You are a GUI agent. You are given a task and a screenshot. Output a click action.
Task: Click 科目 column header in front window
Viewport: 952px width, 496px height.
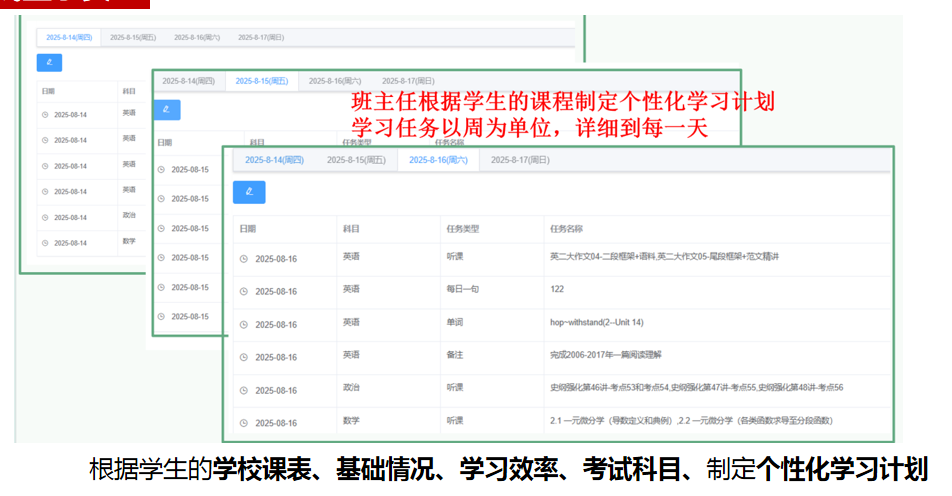pos(351,229)
